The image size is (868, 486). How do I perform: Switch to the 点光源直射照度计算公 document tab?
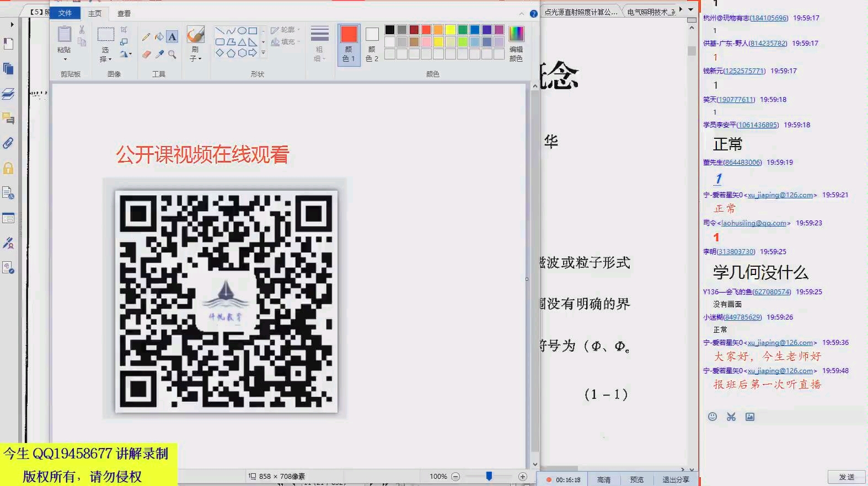[x=581, y=12]
